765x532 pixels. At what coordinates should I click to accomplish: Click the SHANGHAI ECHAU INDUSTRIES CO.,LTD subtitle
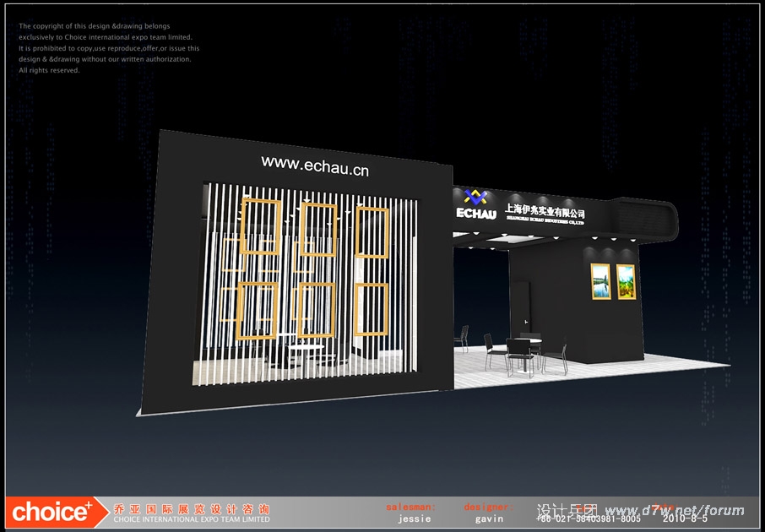pos(545,220)
